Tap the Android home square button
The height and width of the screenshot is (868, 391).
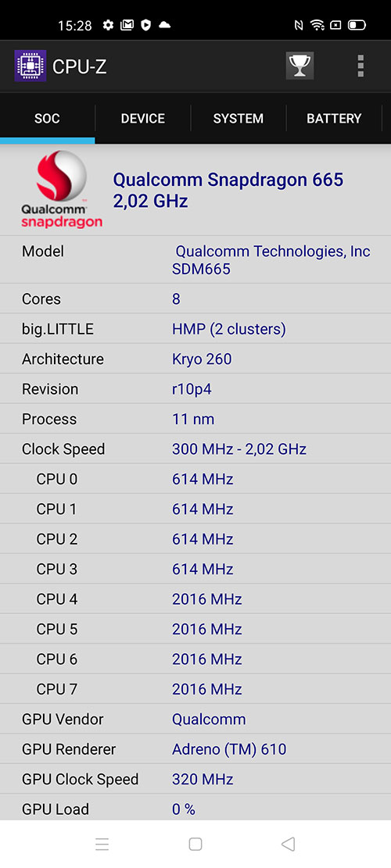click(195, 844)
